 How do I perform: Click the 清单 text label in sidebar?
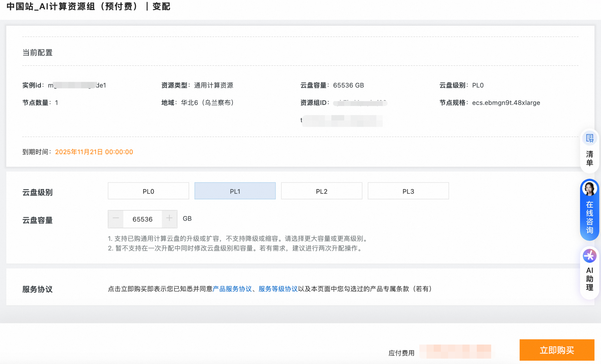pos(589,159)
